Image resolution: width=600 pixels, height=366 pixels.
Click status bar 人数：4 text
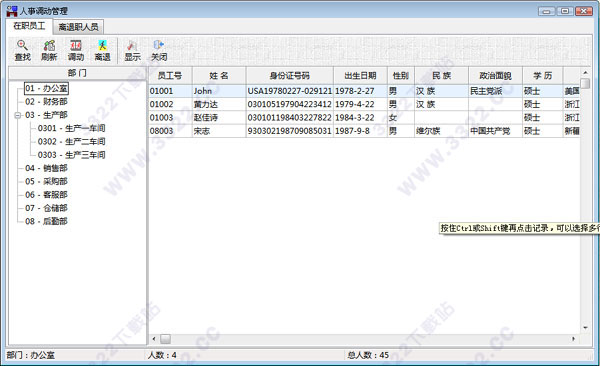point(162,355)
